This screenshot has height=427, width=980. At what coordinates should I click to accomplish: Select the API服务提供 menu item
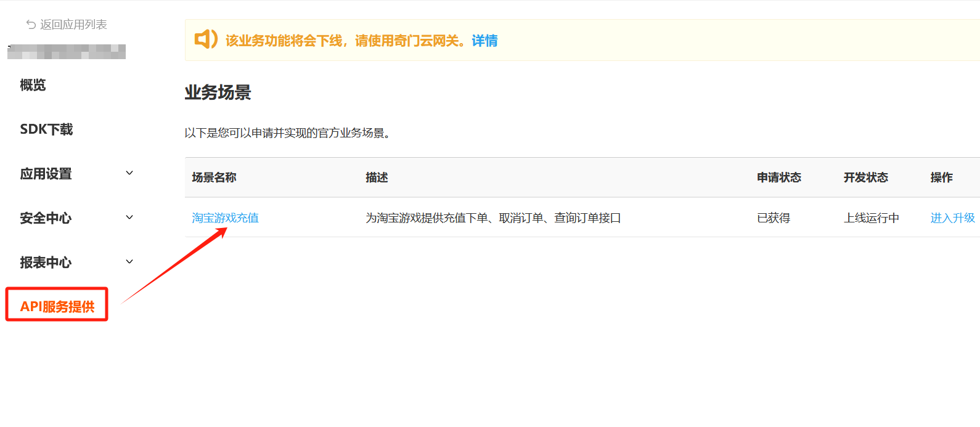pyautogui.click(x=57, y=306)
